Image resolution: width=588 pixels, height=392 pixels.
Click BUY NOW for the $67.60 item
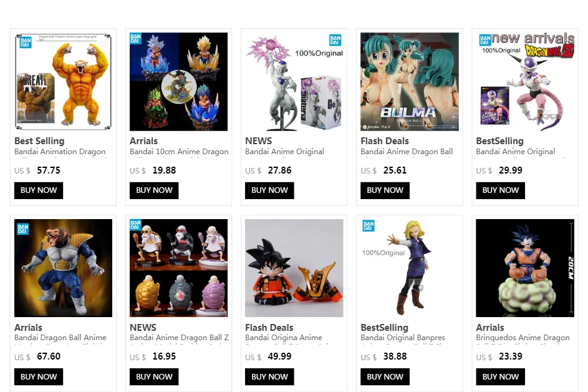[x=39, y=376]
